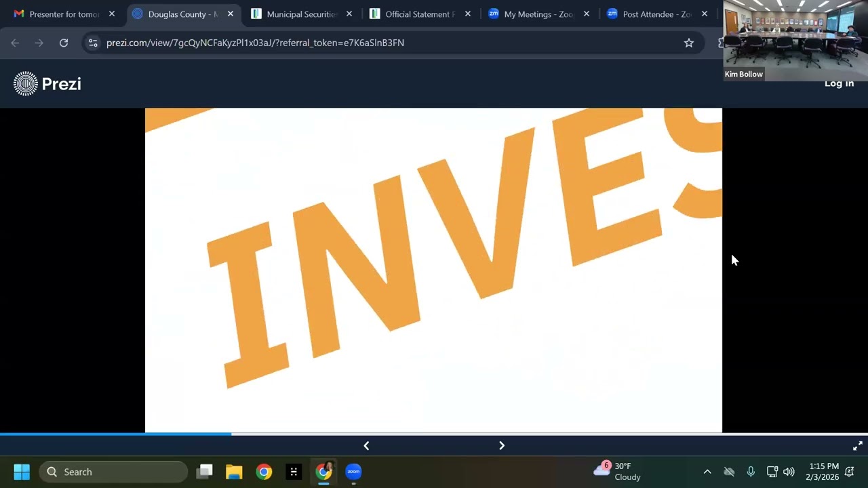Click the Prezi logo

coord(47,83)
